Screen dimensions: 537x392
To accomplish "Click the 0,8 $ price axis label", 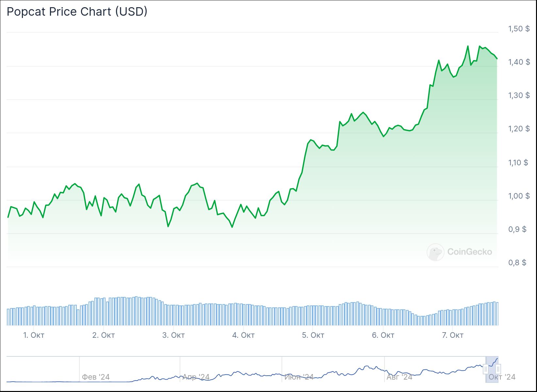I will (517, 263).
